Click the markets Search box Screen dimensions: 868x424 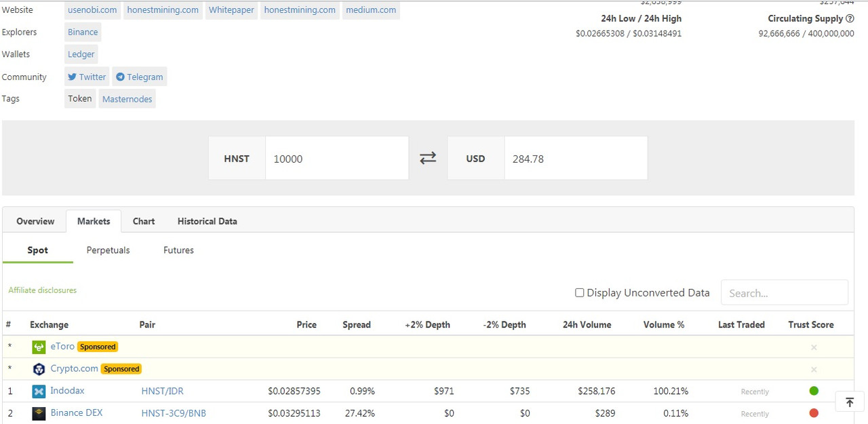(x=785, y=292)
